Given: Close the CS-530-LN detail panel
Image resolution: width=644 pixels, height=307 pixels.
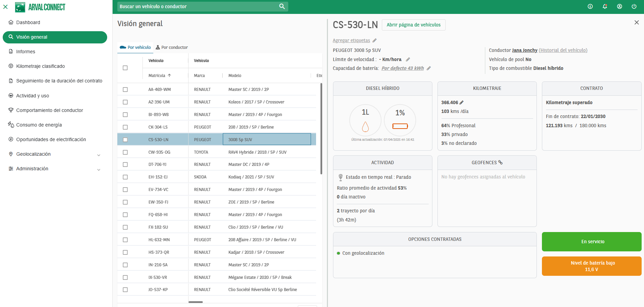Looking at the screenshot, I should pyautogui.click(x=637, y=22).
